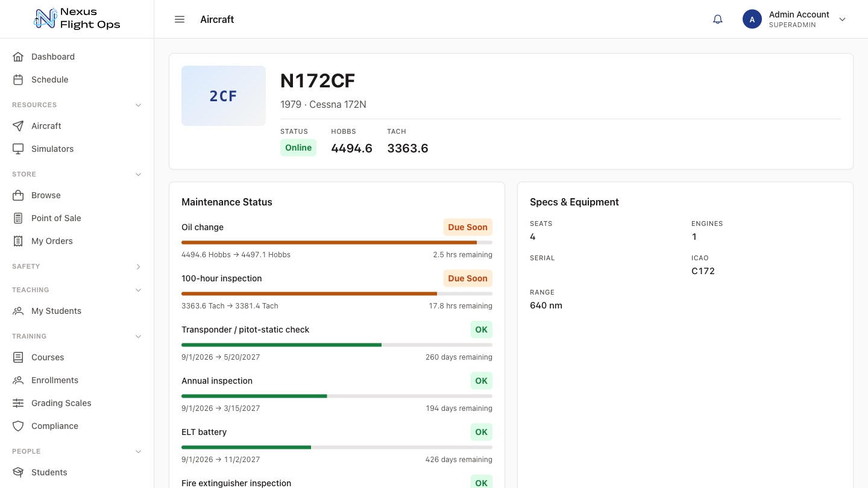Image resolution: width=868 pixels, height=488 pixels.
Task: Click the N172CF heading
Action: pos(318,81)
